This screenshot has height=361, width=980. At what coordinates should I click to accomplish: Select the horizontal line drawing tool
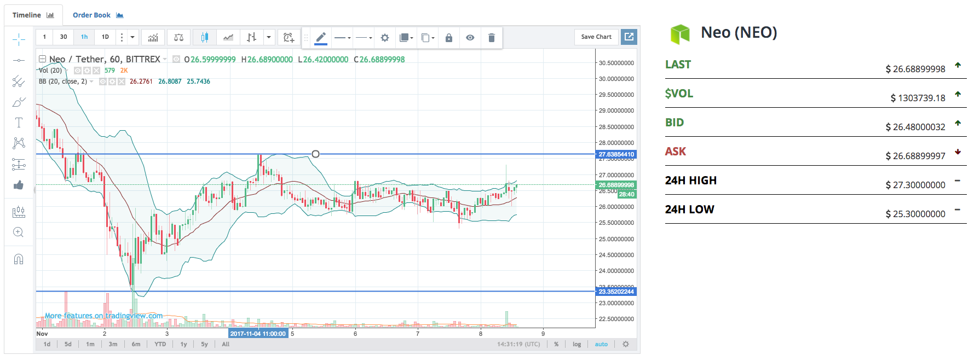tap(19, 60)
